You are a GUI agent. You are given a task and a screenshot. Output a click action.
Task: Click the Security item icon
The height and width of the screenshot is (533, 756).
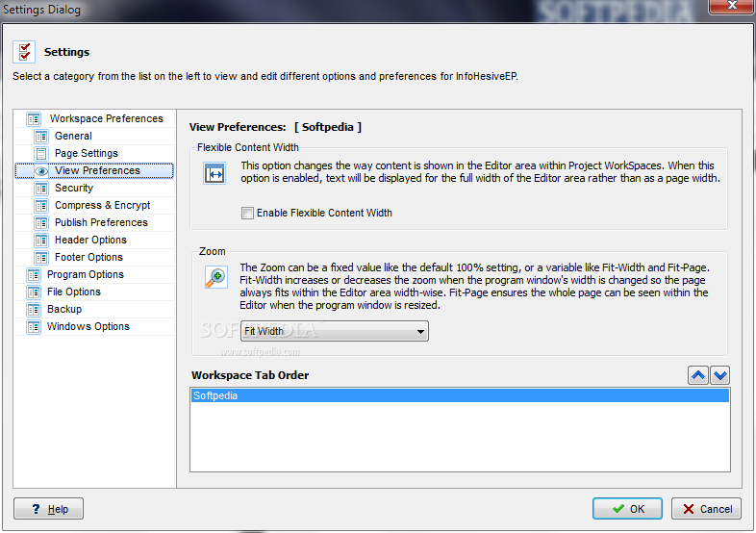pos(41,189)
